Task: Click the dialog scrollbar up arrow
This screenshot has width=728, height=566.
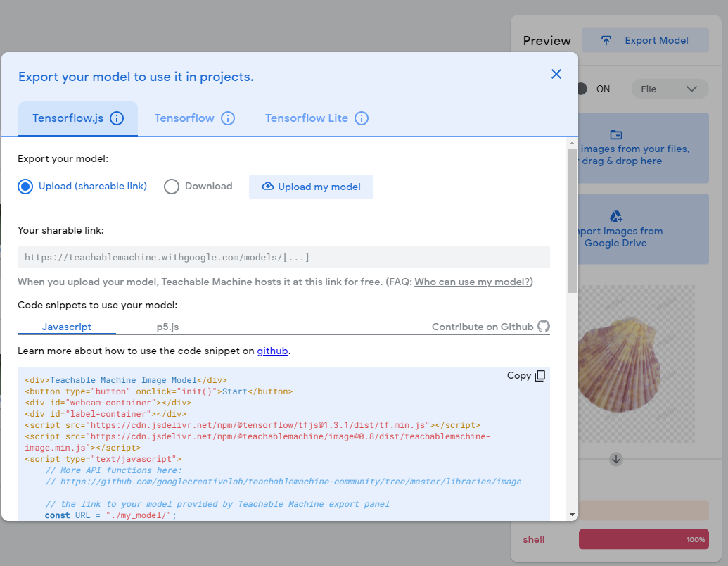Action: coord(572,143)
